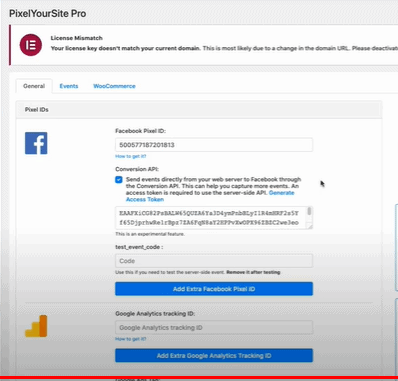Open How to get it link under Facebook Pixel ID

pyautogui.click(x=131, y=156)
